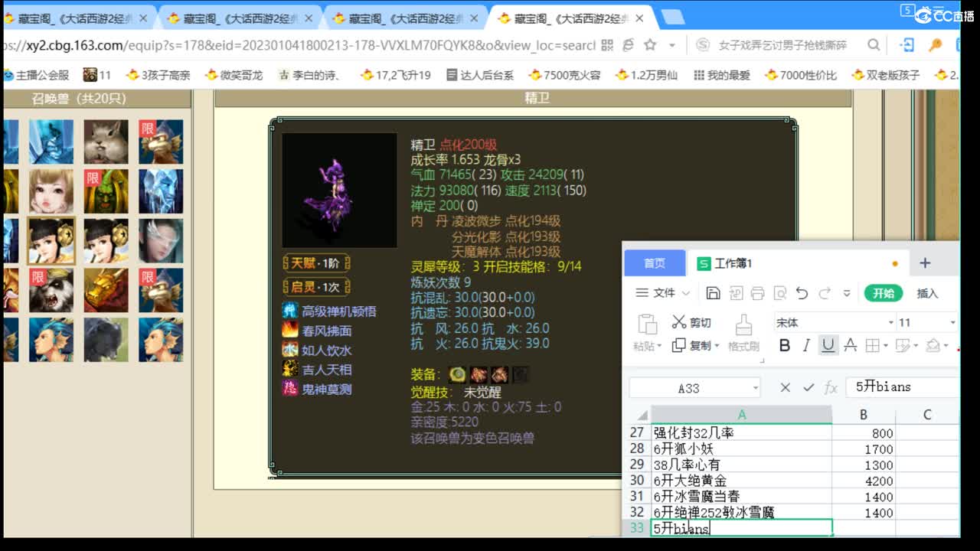Open the 微笑哥龙 bookmark
This screenshot has width=980, height=551.
(x=233, y=75)
